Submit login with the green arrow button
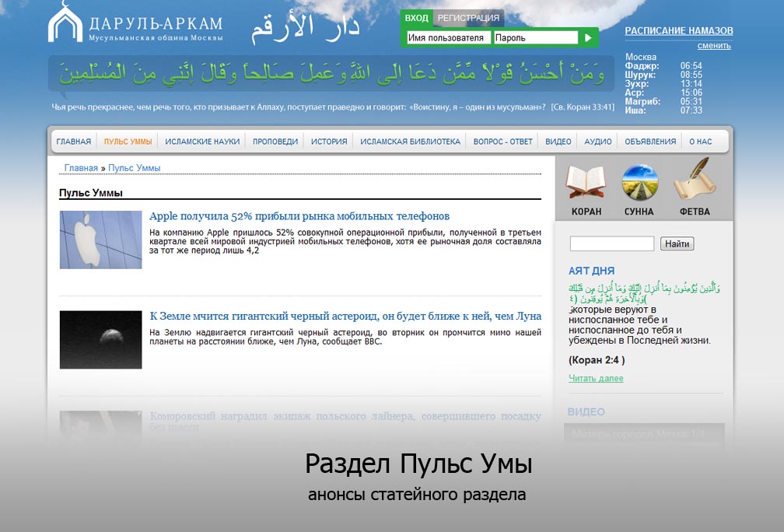 tap(588, 37)
